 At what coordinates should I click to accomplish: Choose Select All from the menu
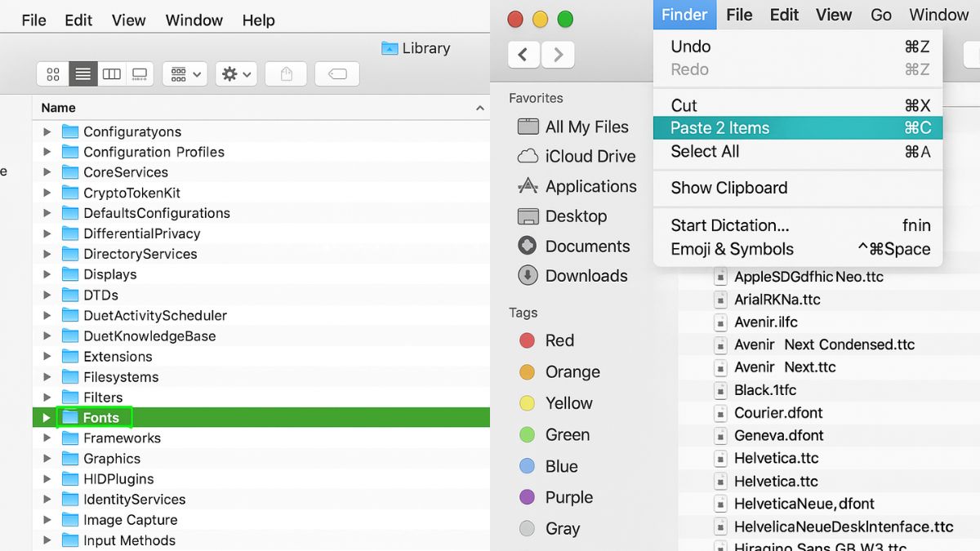798,151
